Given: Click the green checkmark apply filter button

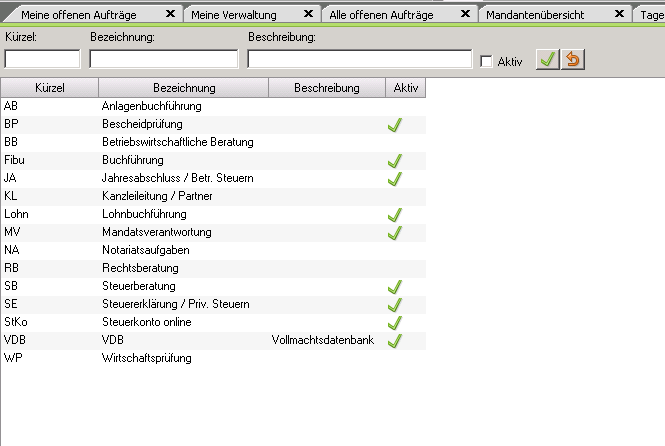Looking at the screenshot, I should pyautogui.click(x=547, y=60).
